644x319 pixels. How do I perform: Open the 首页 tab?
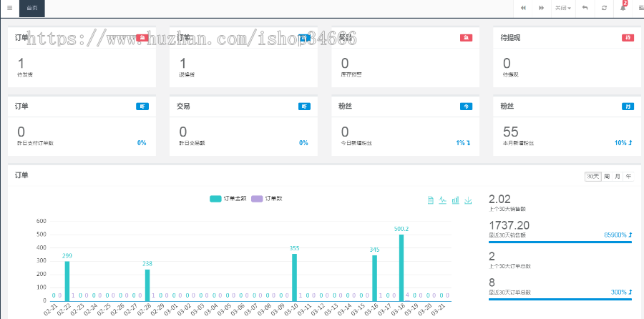click(x=32, y=8)
